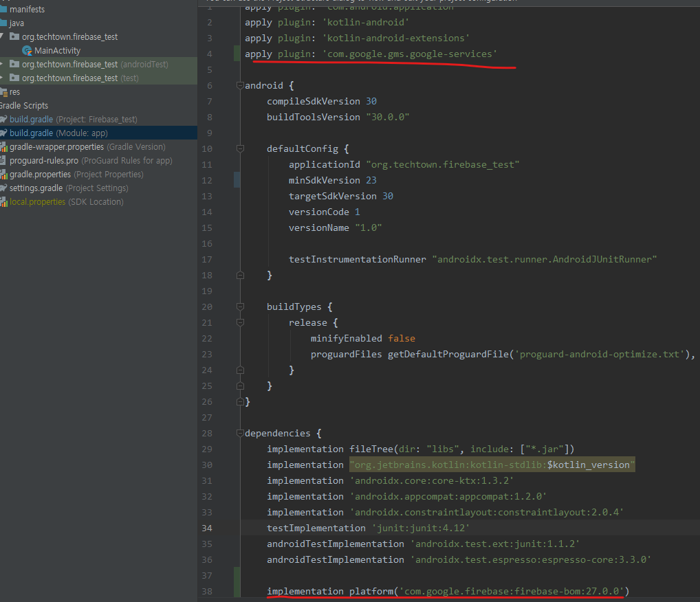Image resolution: width=700 pixels, height=602 pixels.
Task: Click line number 34 in gutter
Action: [x=207, y=528]
